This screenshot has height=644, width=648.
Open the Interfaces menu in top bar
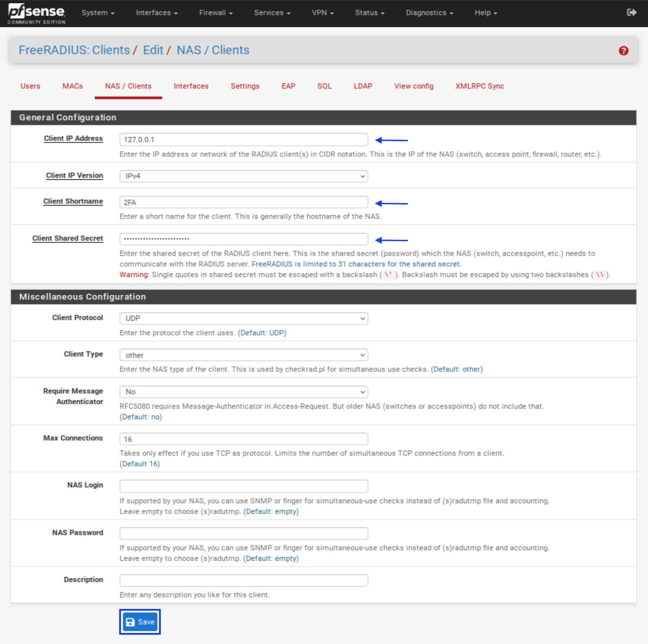tap(157, 13)
